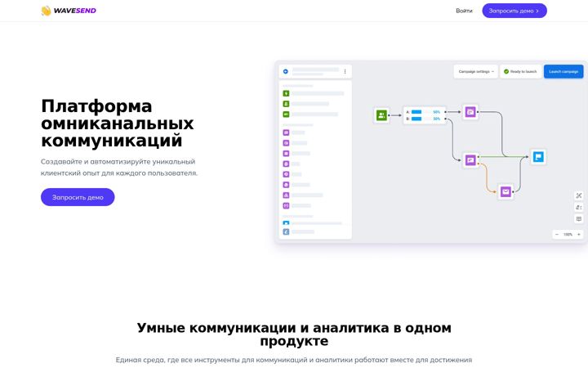Select the blue flag node at the flow end

pos(538,156)
